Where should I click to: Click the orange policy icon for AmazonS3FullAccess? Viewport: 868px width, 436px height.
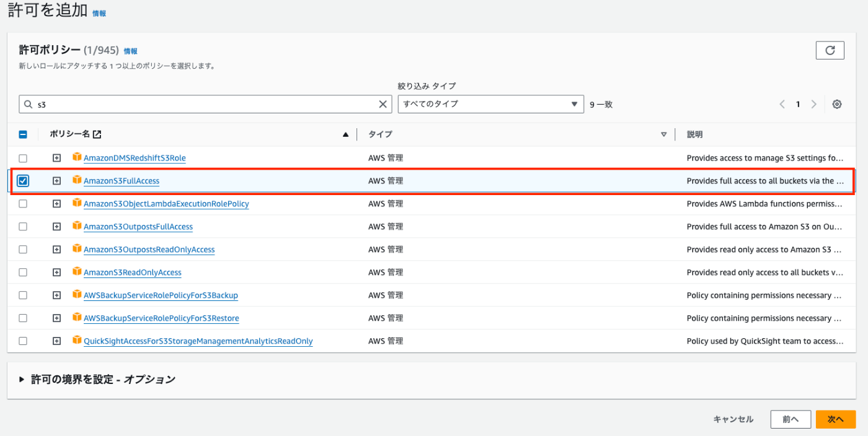coord(77,180)
